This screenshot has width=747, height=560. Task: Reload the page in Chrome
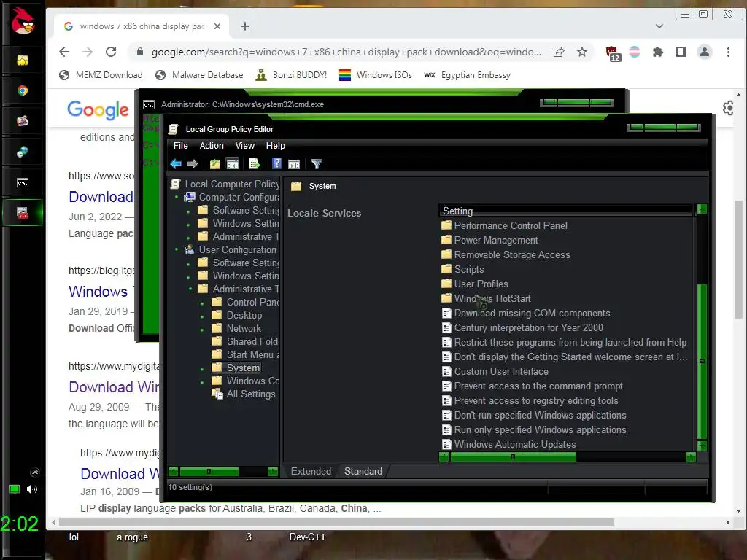(111, 52)
